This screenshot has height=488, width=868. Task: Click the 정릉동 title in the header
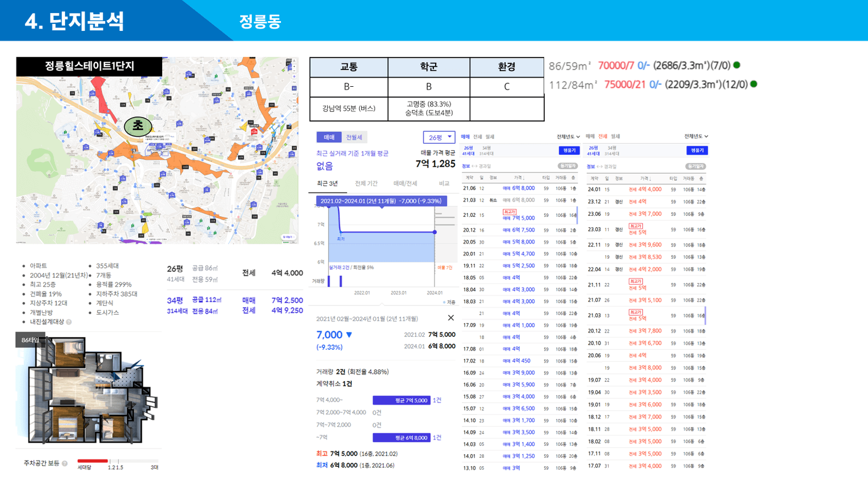pos(260,22)
